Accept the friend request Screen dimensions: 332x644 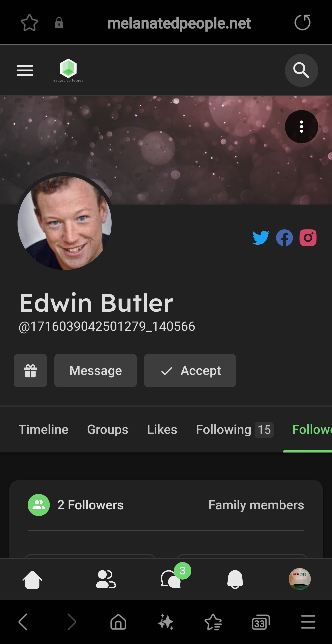pyautogui.click(x=190, y=370)
